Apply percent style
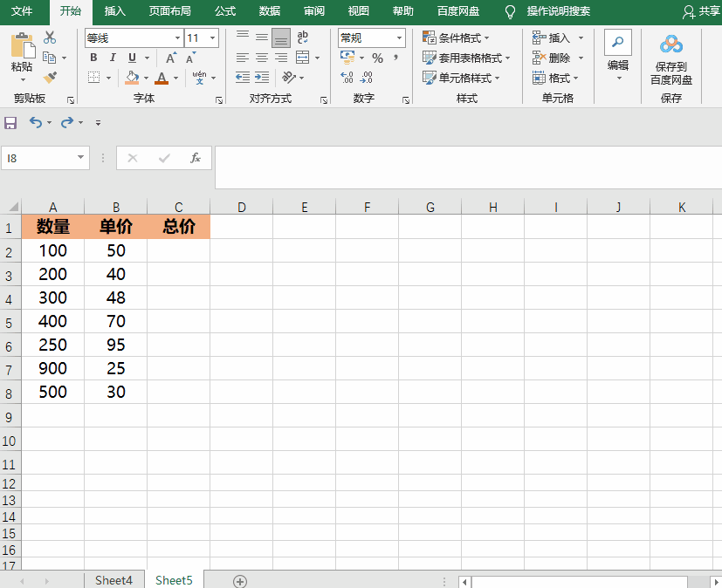722x588 pixels. tap(377, 58)
